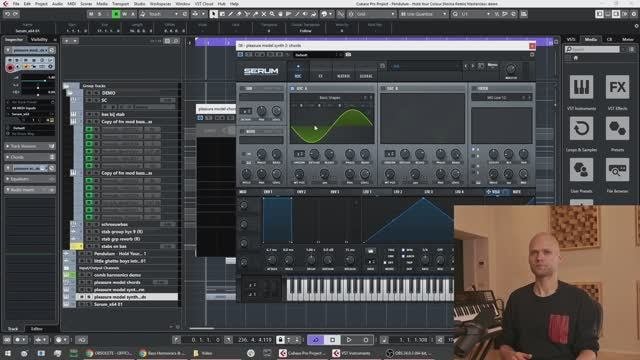The image size is (640, 360).
Task: Select the ENV 2 modulation tab
Action: pyautogui.click(x=301, y=191)
